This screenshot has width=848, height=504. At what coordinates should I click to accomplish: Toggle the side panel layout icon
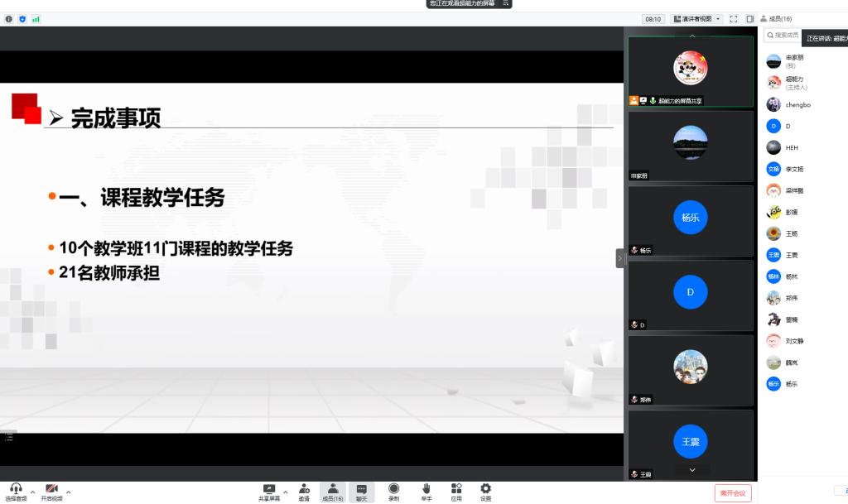click(749, 19)
